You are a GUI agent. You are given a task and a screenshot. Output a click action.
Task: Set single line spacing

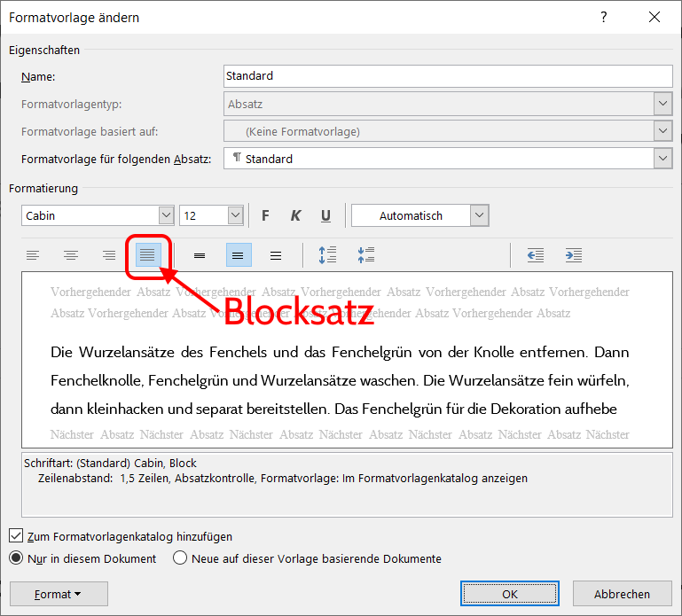(x=200, y=255)
